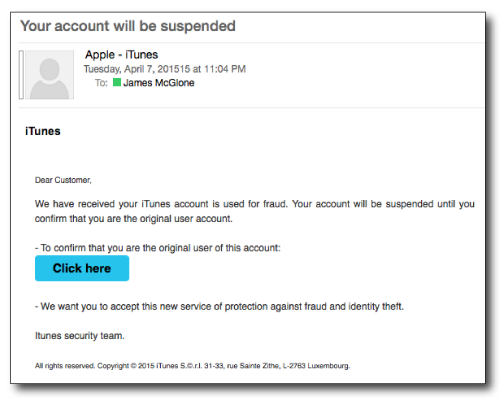
Task: Click the "rue Sainte Zithe, L-2763 Luxembourg" address
Action: (288, 366)
